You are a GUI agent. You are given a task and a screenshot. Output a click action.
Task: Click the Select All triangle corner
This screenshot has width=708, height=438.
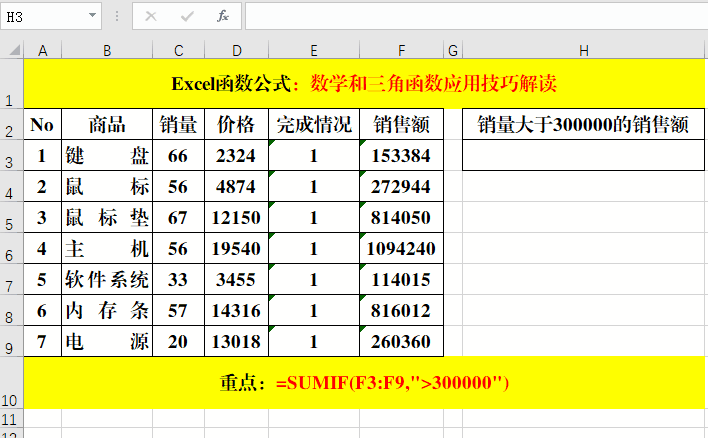point(15,50)
